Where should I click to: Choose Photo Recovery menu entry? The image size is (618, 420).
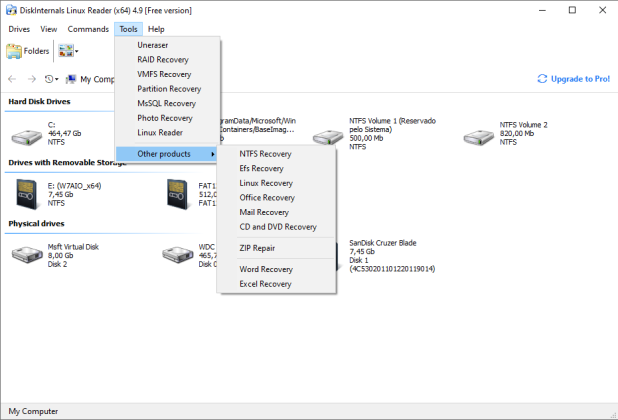pyautogui.click(x=168, y=118)
